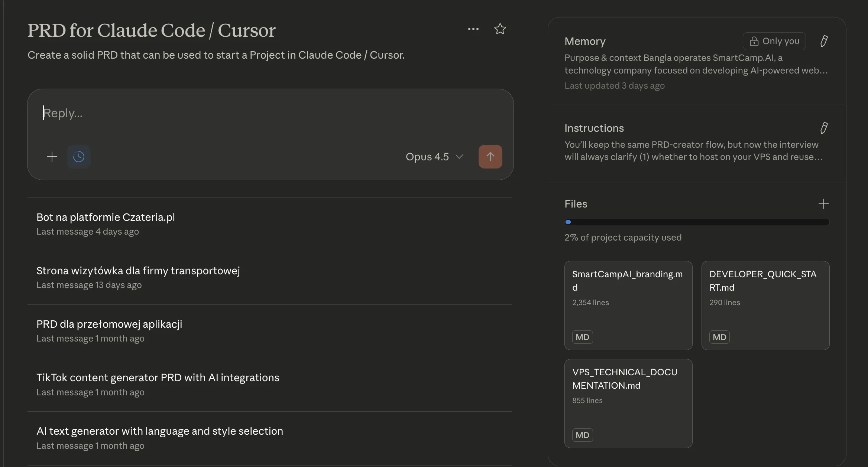Viewport: 868px width, 467px height.
Task: Click the plus attachment icon in reply box
Action: pos(52,157)
